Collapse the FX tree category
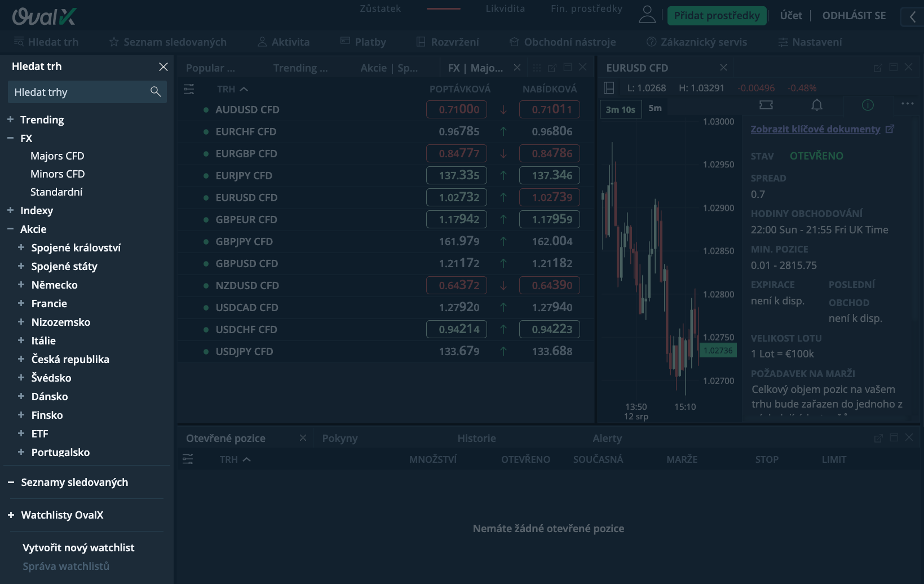 pyautogui.click(x=10, y=138)
